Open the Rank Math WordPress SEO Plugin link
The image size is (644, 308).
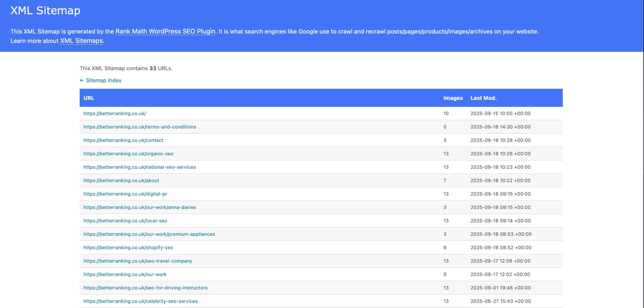pyautogui.click(x=165, y=31)
